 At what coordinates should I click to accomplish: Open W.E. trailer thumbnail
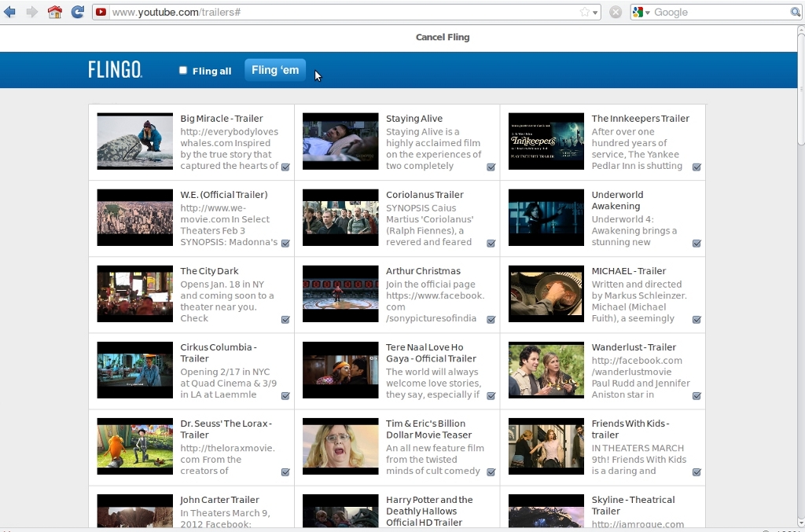point(135,218)
